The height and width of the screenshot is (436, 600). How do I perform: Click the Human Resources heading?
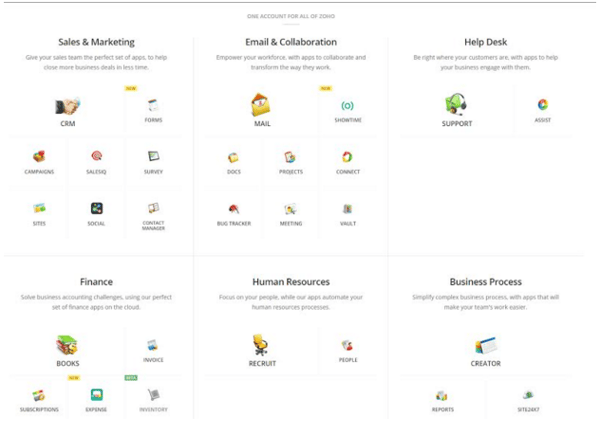tap(291, 282)
